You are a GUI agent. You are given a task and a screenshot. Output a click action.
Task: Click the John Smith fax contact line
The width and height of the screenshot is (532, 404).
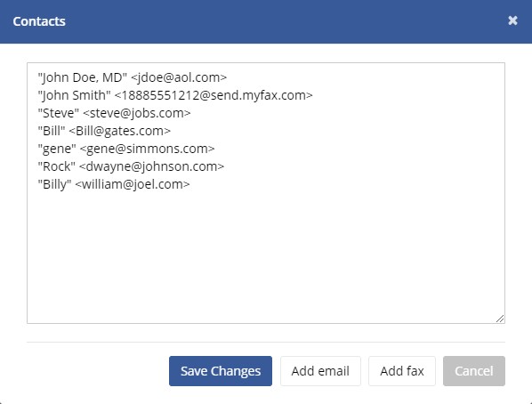coord(175,95)
